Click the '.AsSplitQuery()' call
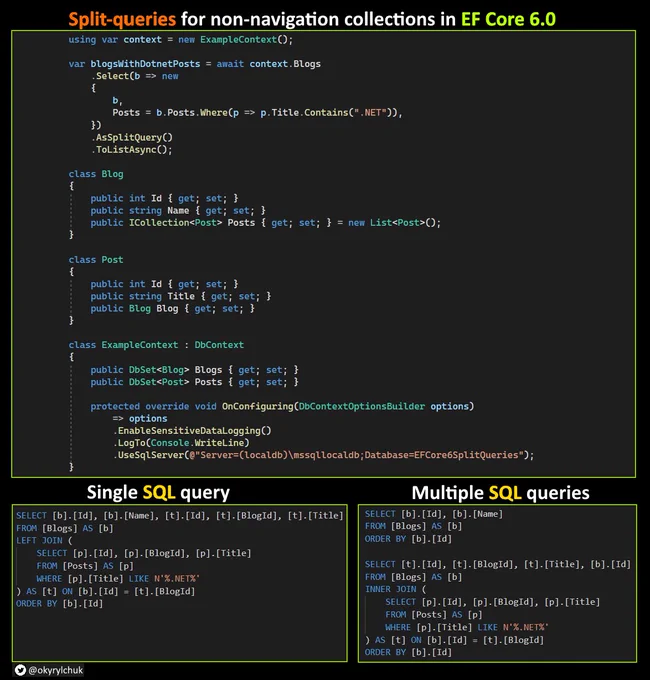 click(x=132, y=137)
